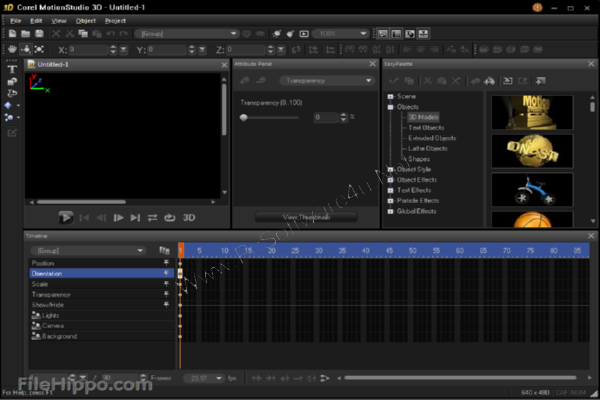Toggle the 3D display mode button
Viewport: 600px width, 400px height.
189,217
